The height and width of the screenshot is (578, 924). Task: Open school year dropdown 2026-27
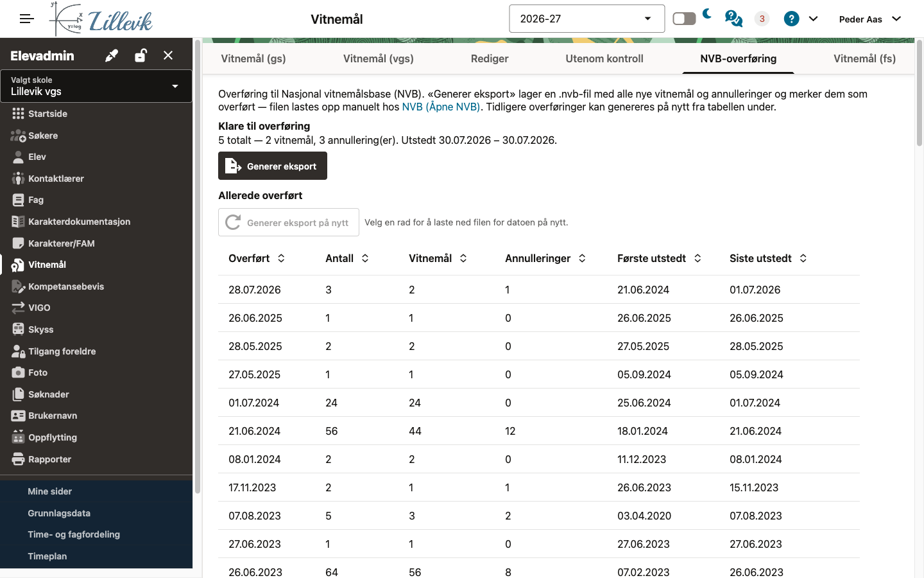(586, 19)
